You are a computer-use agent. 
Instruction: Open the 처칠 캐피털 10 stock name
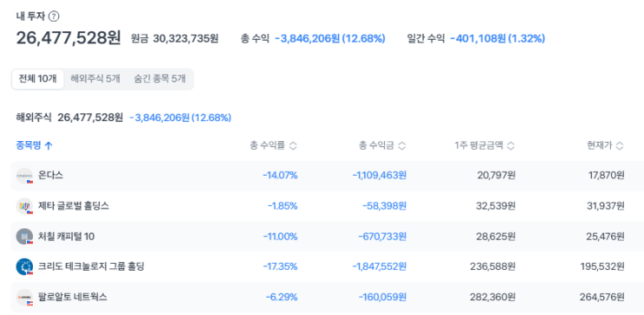[66, 236]
